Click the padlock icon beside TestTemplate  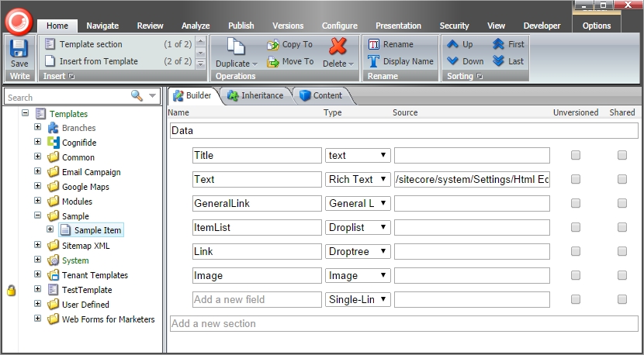tap(11, 291)
